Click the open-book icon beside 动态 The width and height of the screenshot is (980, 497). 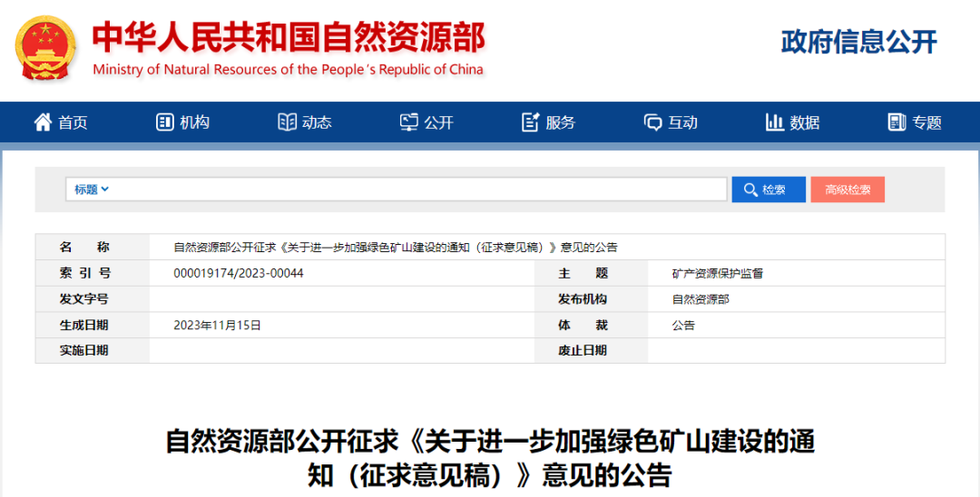(x=287, y=122)
